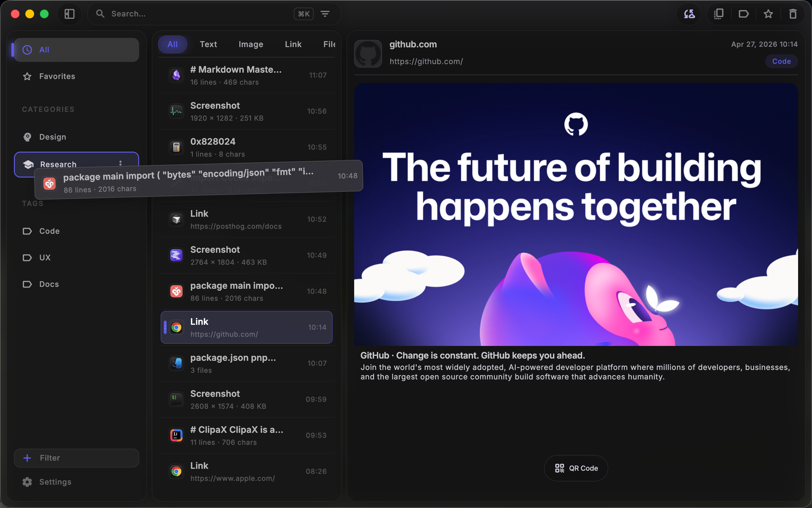Select the Screenshot 2764 × 1804 clip

tap(247, 255)
